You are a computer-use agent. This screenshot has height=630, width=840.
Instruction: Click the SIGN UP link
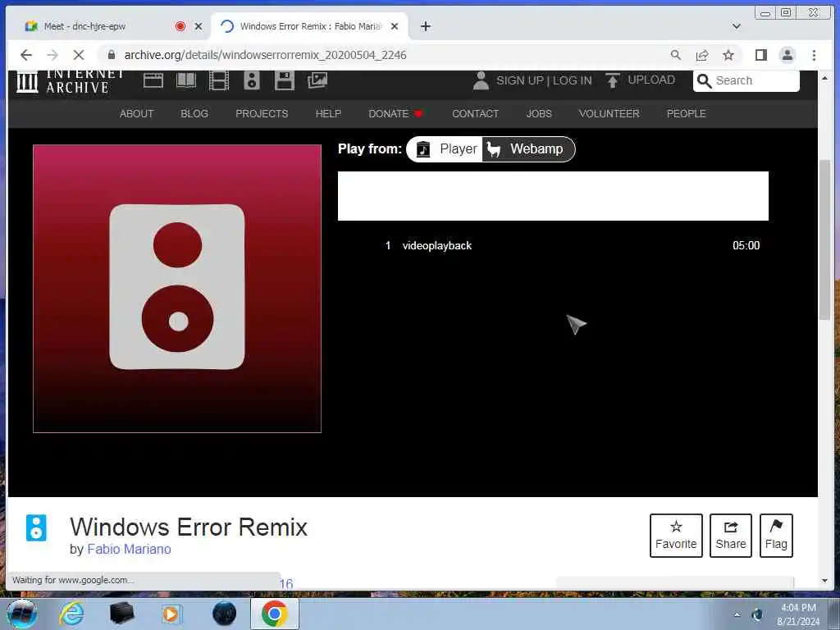tap(519, 80)
